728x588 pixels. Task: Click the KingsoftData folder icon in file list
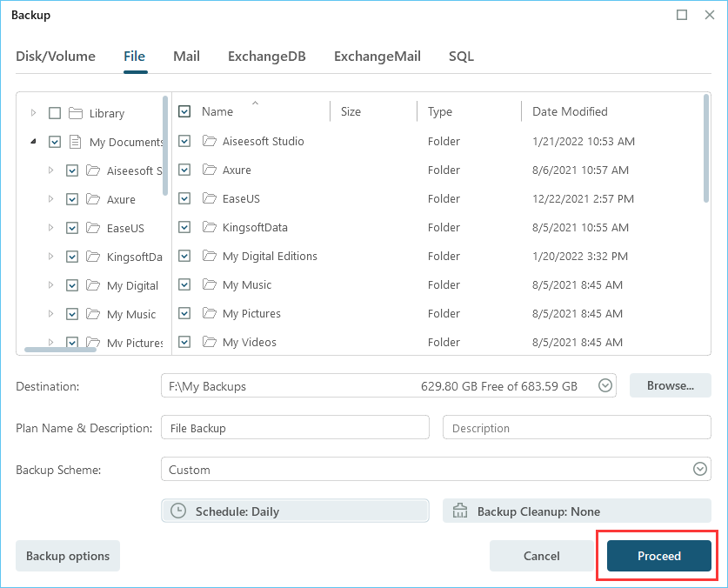[209, 227]
